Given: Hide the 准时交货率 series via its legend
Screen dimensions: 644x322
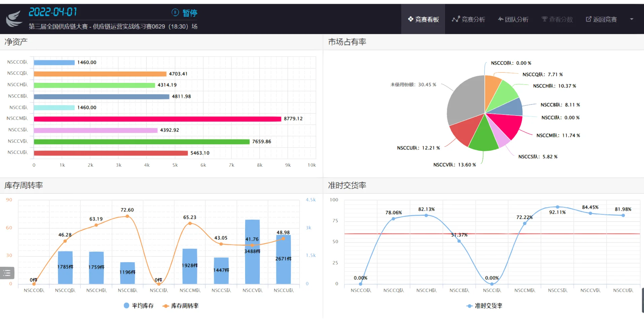Looking at the screenshot, I should click(x=485, y=305).
